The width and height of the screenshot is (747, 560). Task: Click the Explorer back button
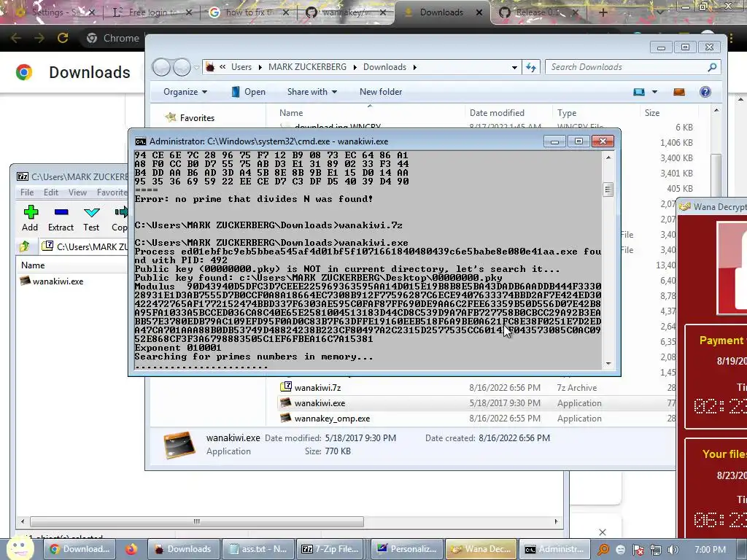161,67
